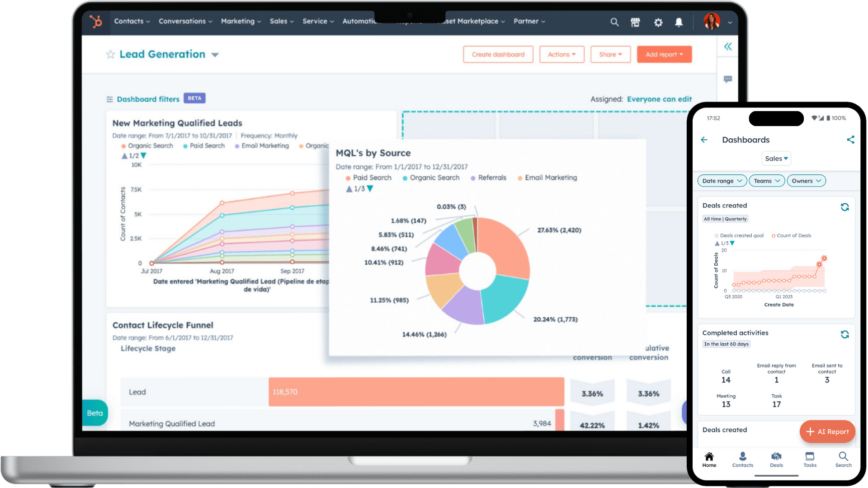Open the Sales dashboard selector on mobile

776,159
